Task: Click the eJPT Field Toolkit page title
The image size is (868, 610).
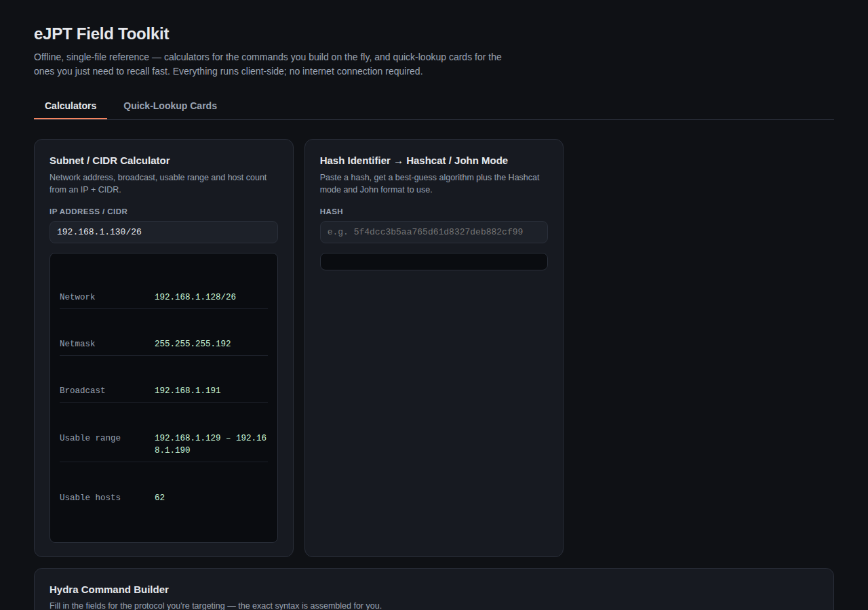Action: click(x=102, y=34)
